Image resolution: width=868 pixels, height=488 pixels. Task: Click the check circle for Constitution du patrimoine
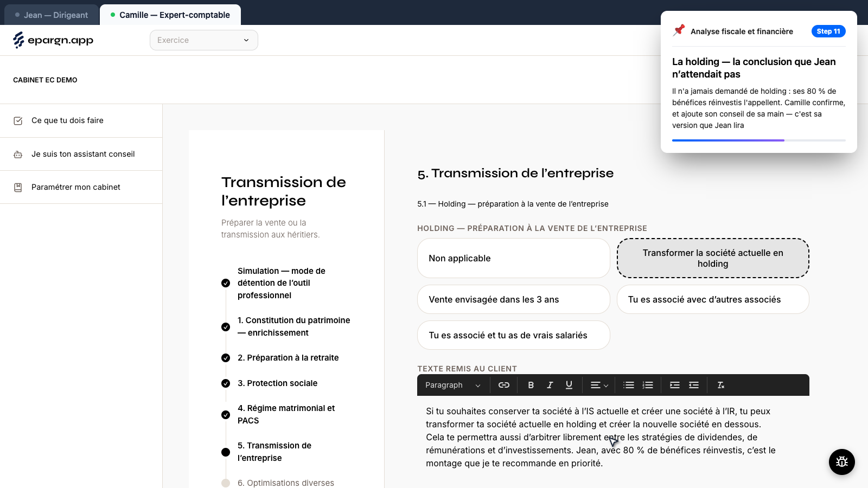point(226,327)
